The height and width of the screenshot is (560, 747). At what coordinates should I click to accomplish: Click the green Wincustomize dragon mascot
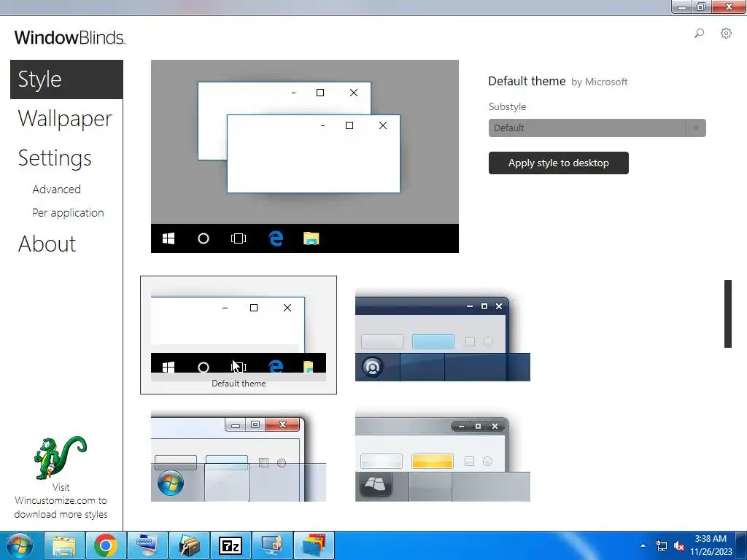[x=60, y=458]
